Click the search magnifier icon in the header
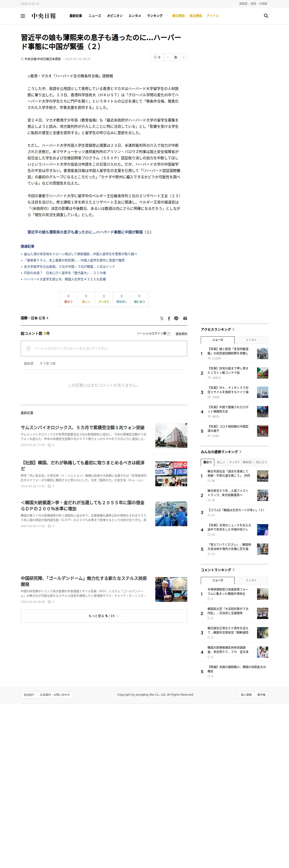 click(266, 16)
